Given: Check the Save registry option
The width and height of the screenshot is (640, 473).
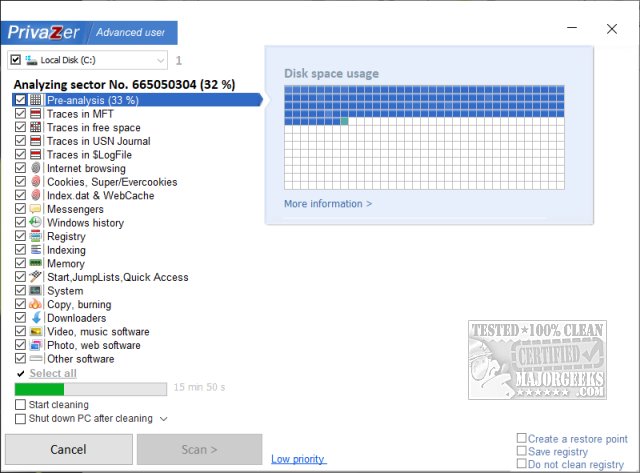Looking at the screenshot, I should click(x=521, y=451).
